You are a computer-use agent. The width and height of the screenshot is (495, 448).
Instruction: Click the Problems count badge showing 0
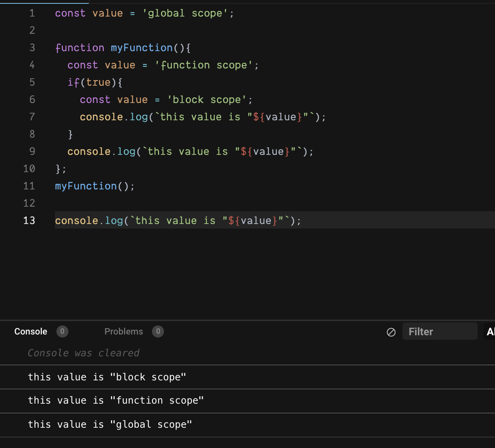point(158,331)
